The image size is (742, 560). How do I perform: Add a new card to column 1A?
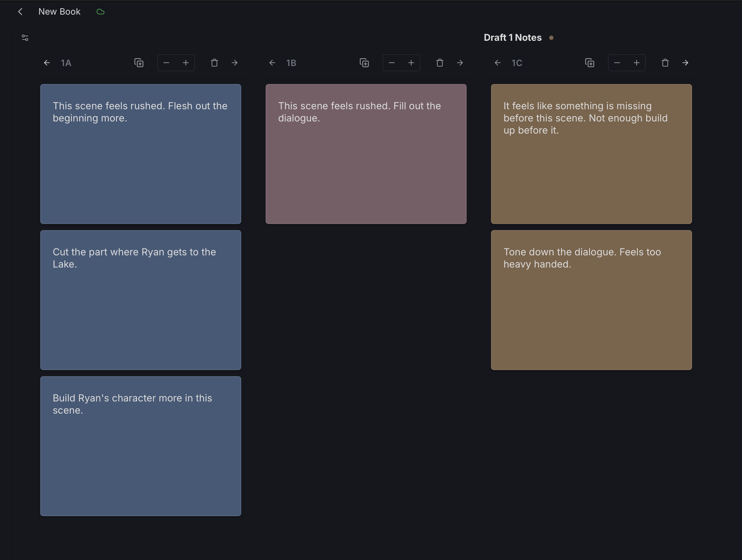coord(139,63)
